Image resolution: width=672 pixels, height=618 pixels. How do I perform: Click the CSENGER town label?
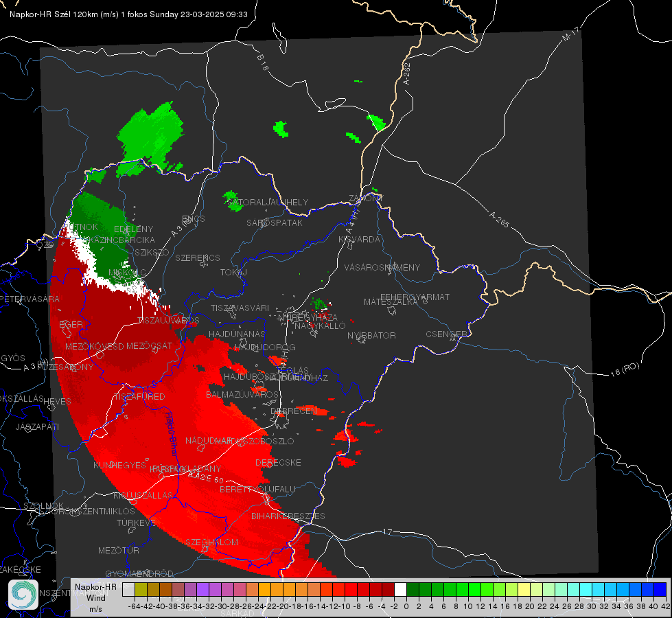pos(447,334)
